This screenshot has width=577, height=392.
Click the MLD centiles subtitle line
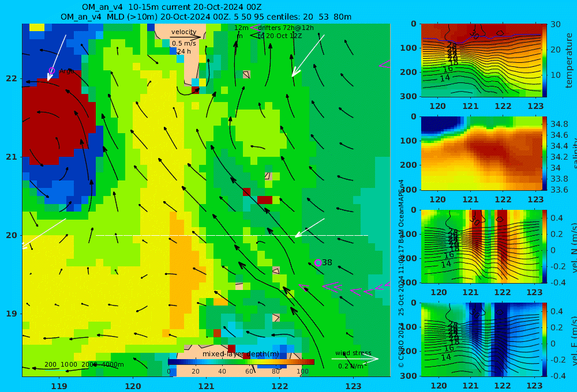point(206,17)
